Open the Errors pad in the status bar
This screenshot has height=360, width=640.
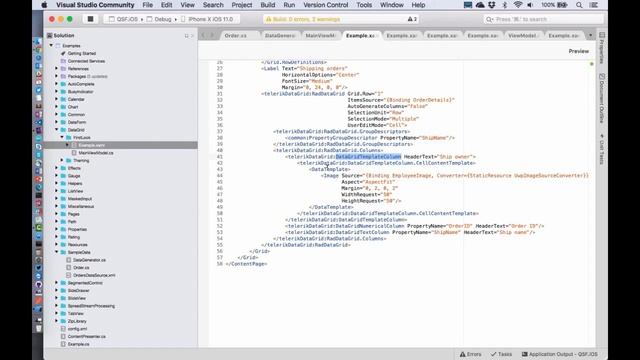[470, 354]
